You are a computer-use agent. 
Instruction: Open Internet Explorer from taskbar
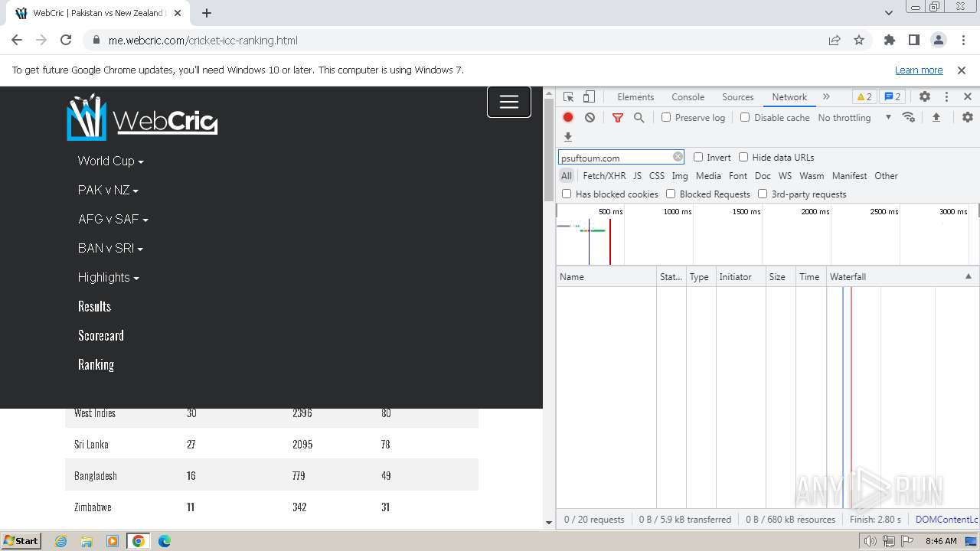[x=60, y=541]
